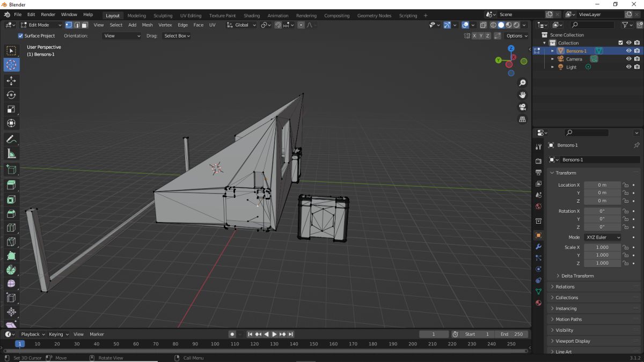Hide Bensons-1 in viewport via eye icon
Viewport: 644px width, 362px height.
[x=628, y=51]
